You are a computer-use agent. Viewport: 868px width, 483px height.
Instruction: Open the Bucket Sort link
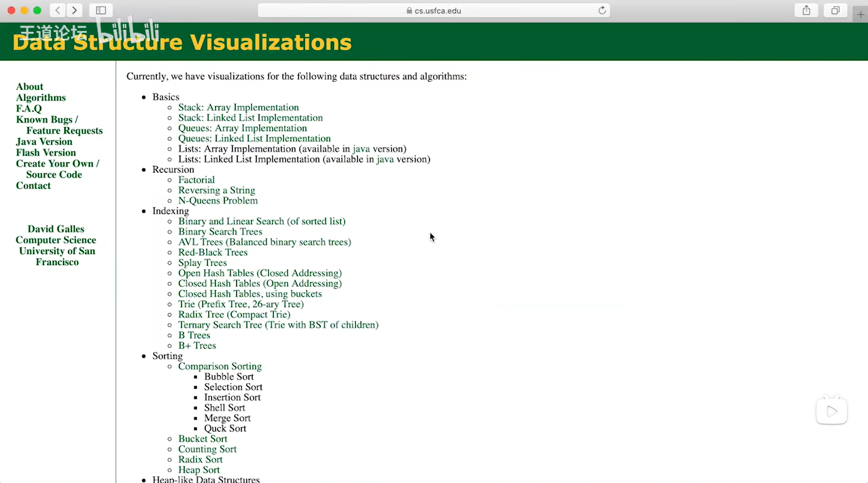tap(203, 440)
